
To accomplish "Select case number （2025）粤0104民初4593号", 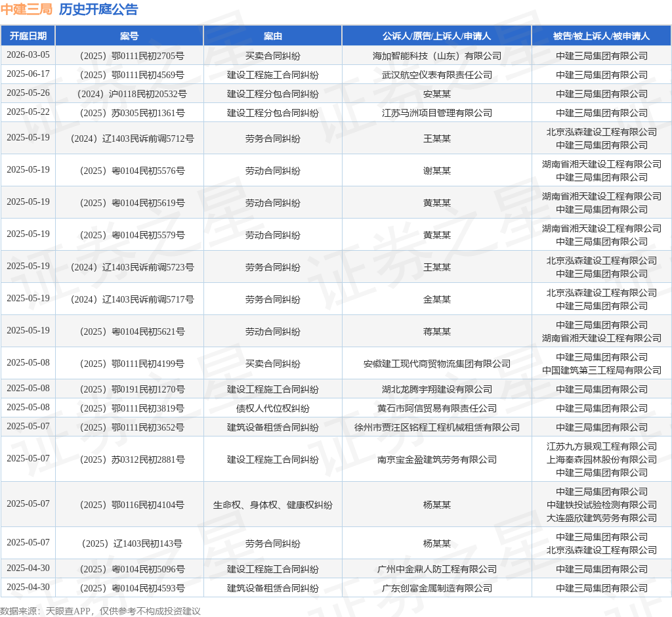I will (x=129, y=588).
